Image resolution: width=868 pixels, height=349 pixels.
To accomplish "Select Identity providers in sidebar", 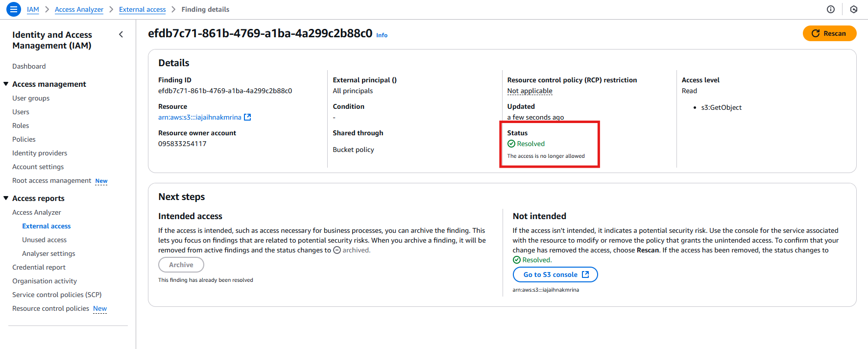I will 40,153.
